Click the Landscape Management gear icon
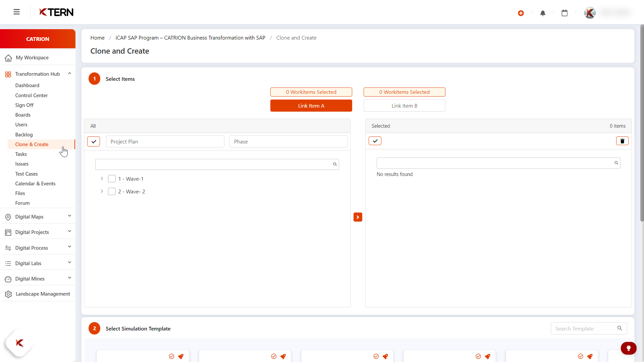 (x=8, y=294)
